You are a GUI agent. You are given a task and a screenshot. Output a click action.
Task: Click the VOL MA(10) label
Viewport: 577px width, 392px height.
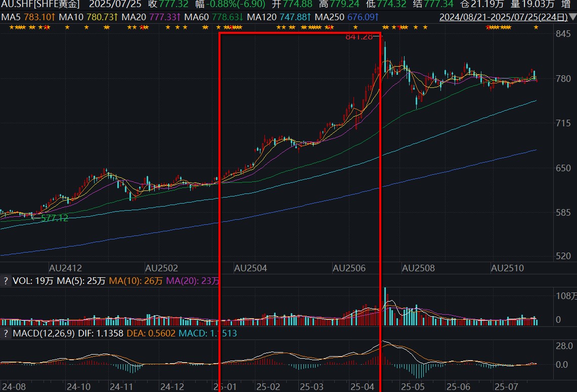136,281
